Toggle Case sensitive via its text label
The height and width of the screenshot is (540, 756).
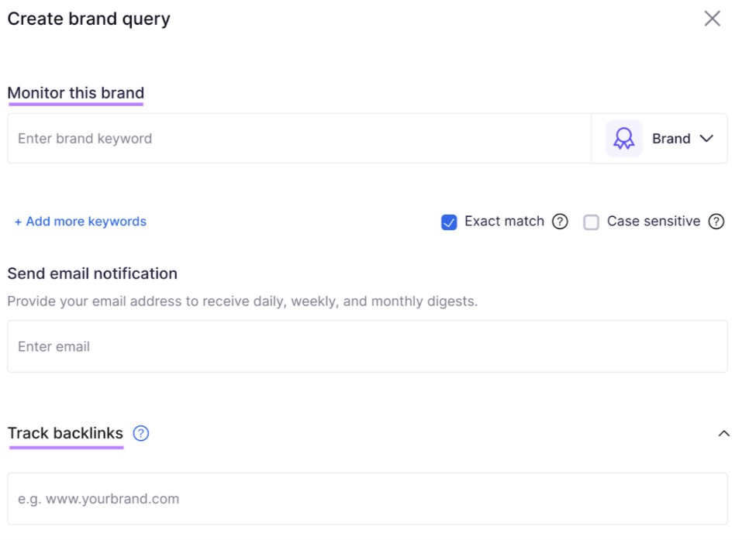click(x=654, y=221)
